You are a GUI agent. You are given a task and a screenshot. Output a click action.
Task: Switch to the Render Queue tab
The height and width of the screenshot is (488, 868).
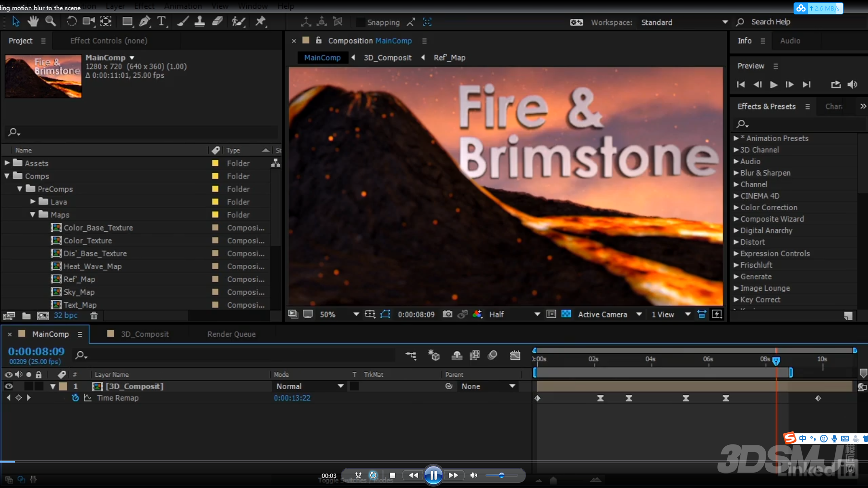231,334
